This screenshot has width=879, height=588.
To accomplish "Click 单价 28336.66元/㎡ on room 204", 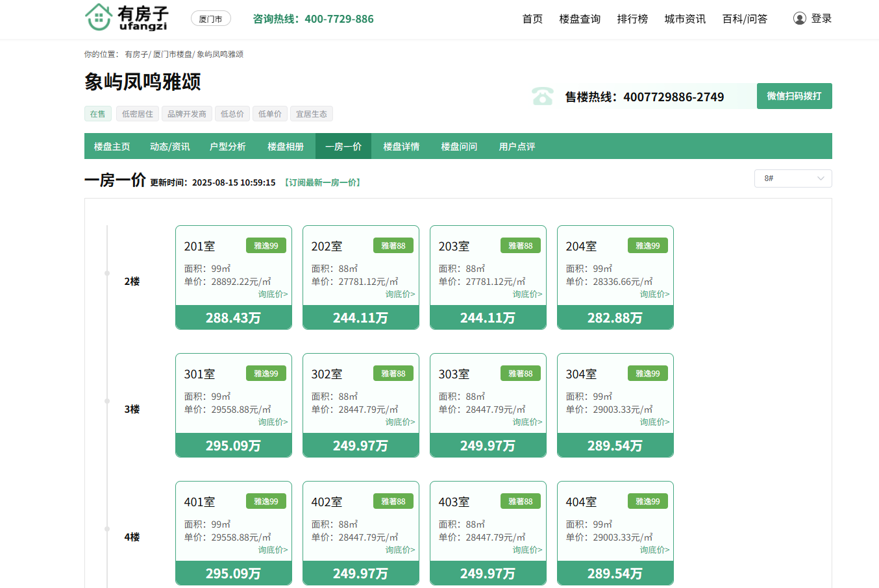I will [x=609, y=282].
